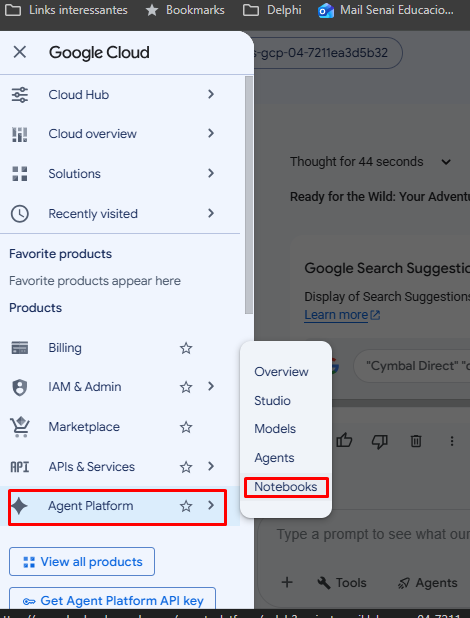This screenshot has height=618, width=470.
Task: Click the thumbs down feedback icon
Action: click(x=380, y=441)
